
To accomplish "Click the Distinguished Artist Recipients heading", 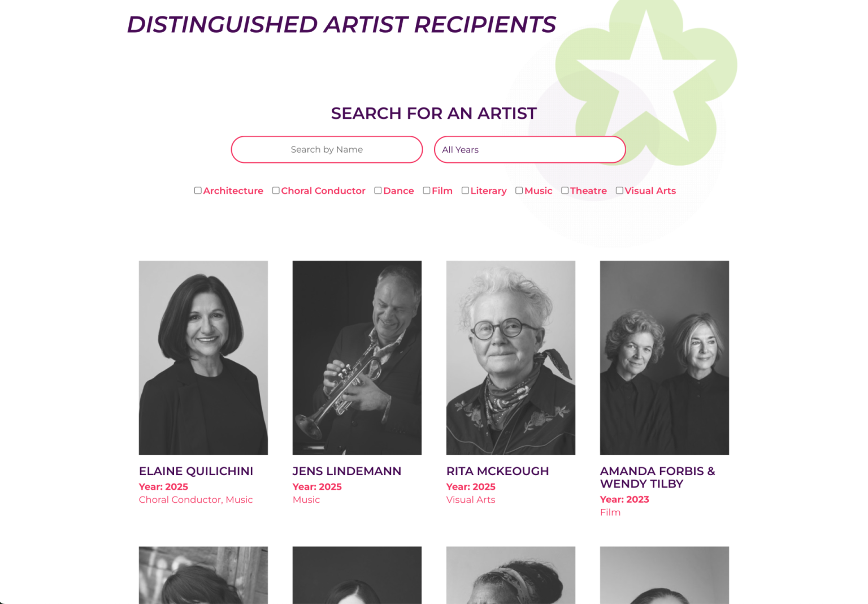I will tap(341, 25).
